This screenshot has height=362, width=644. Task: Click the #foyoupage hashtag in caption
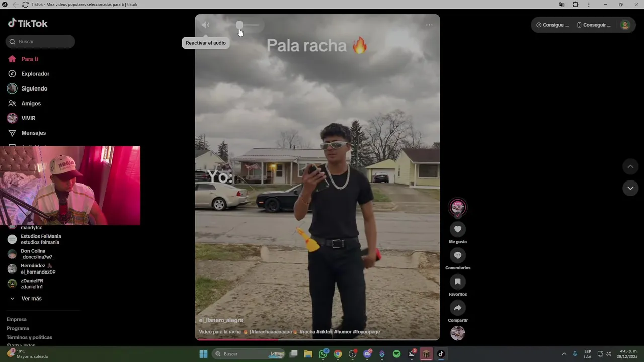coord(366,332)
